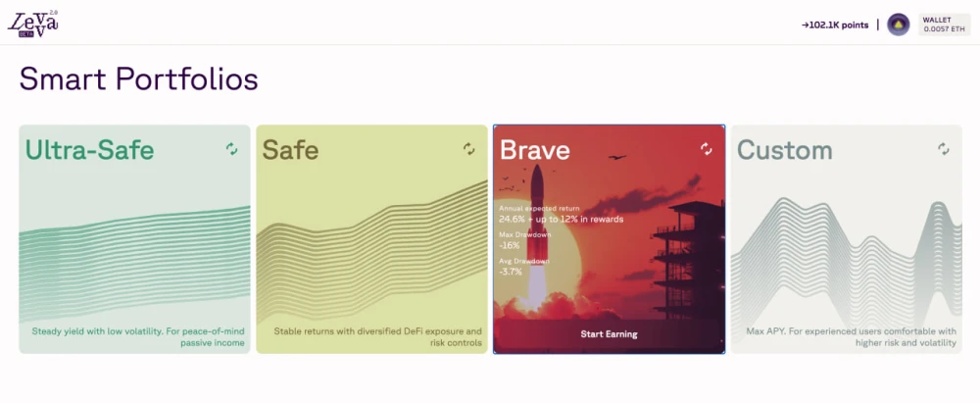Click the Custom card's rotate icon
This screenshot has height=403, width=980.
point(944,148)
